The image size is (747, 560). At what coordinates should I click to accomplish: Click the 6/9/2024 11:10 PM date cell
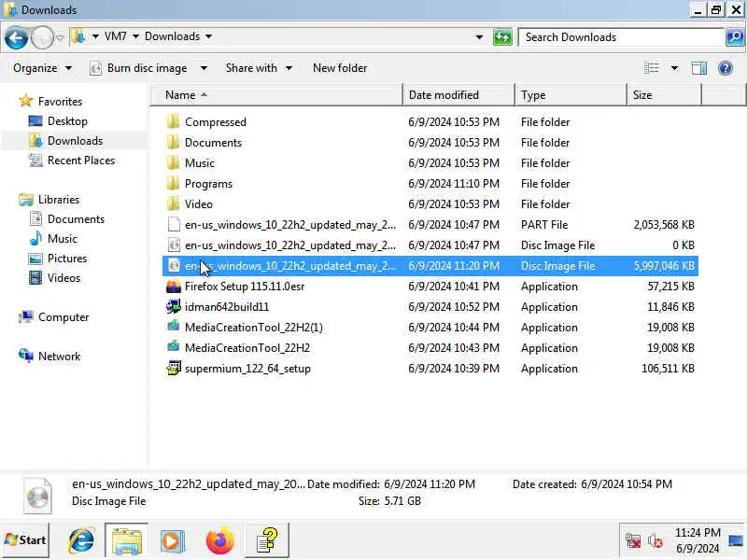454,184
